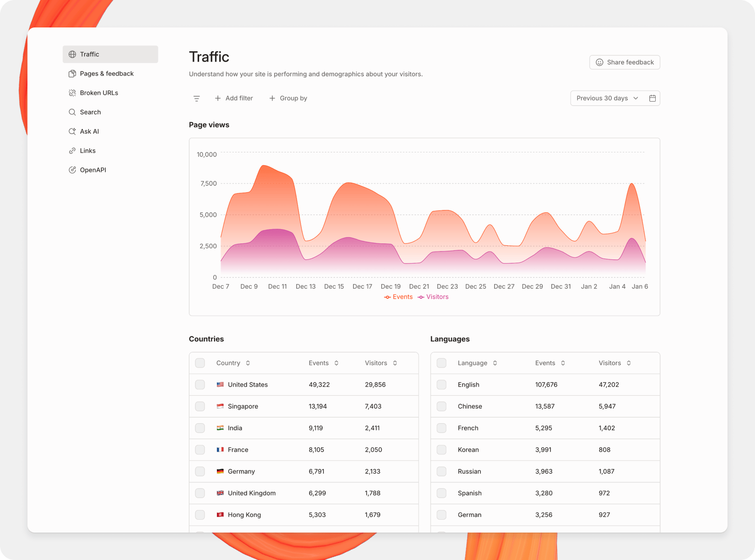Click the OpenAPI icon in sidebar
The width and height of the screenshot is (755, 560).
pyautogui.click(x=72, y=170)
